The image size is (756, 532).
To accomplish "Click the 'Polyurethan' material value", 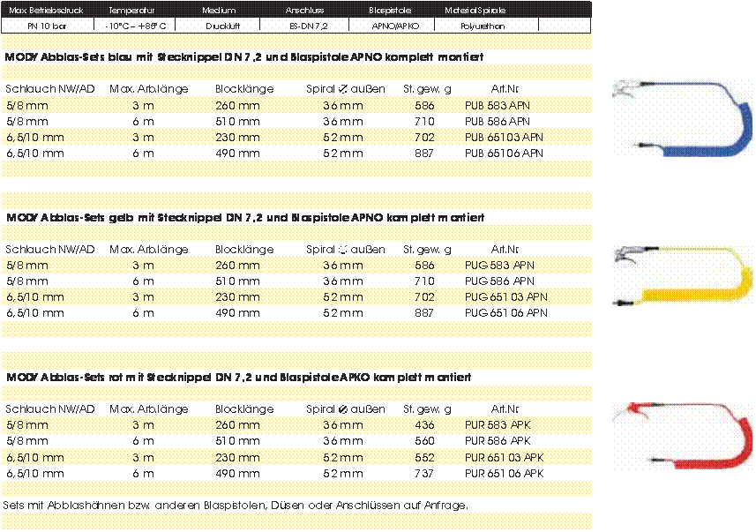I will [x=483, y=26].
